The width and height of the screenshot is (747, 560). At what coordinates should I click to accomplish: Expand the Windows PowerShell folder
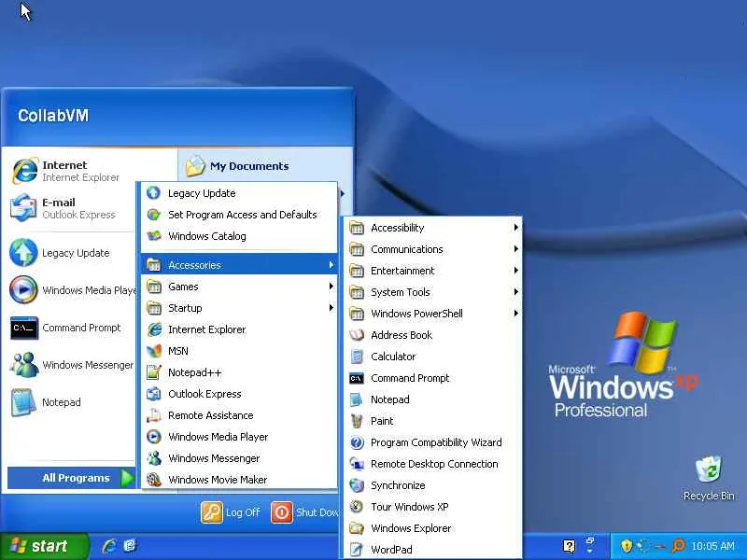[432, 314]
